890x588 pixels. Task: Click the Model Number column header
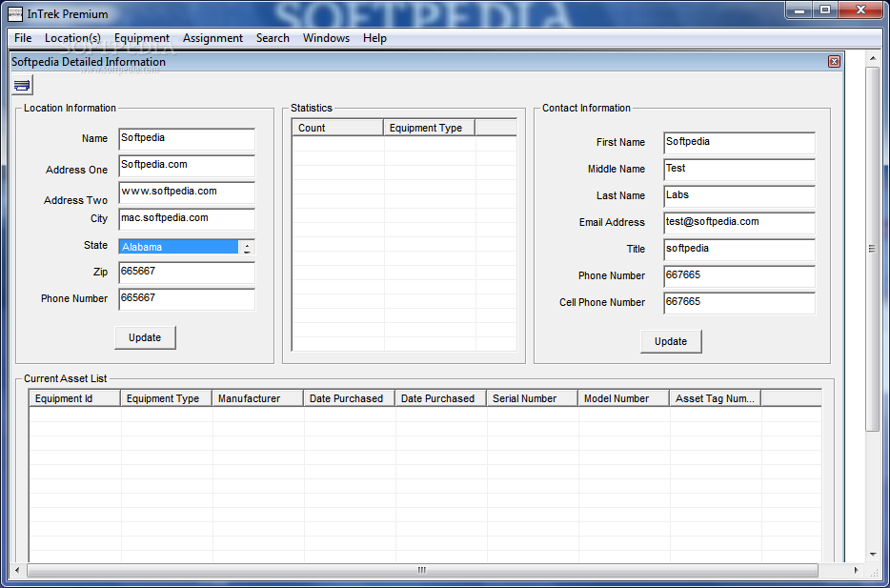click(x=624, y=398)
